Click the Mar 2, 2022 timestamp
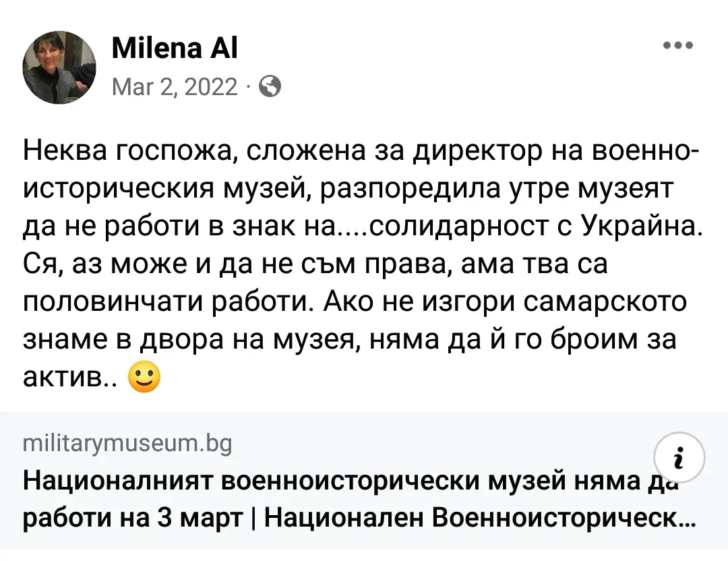The width and height of the screenshot is (728, 561). click(174, 86)
